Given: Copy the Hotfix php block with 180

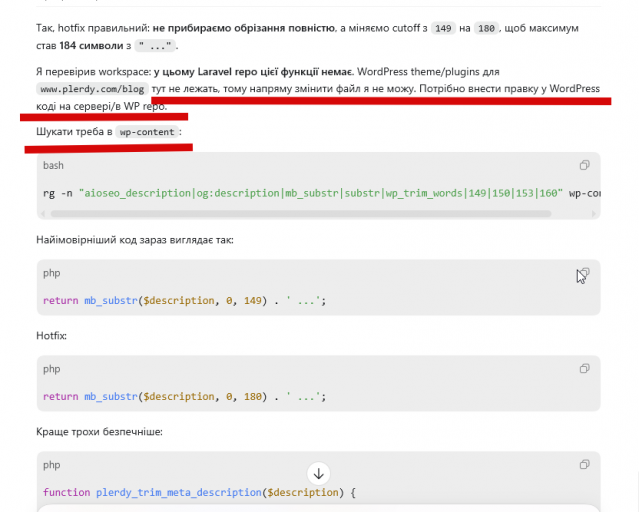Looking at the screenshot, I should click(584, 369).
